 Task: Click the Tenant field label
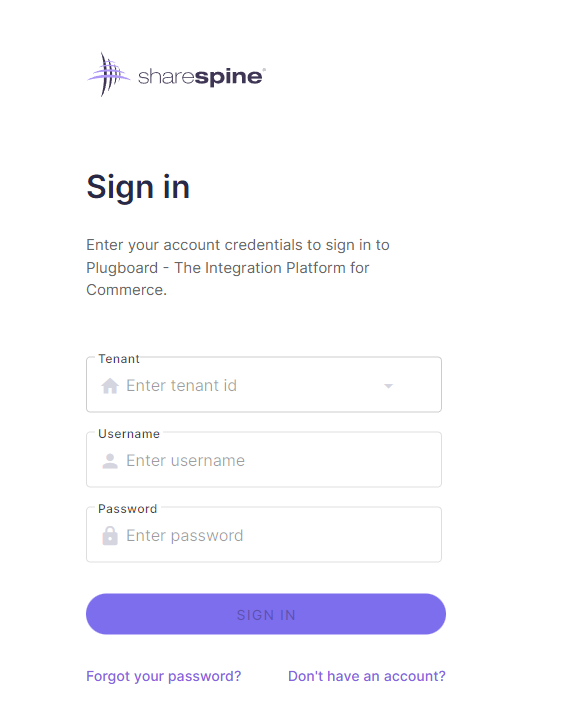pyautogui.click(x=119, y=359)
